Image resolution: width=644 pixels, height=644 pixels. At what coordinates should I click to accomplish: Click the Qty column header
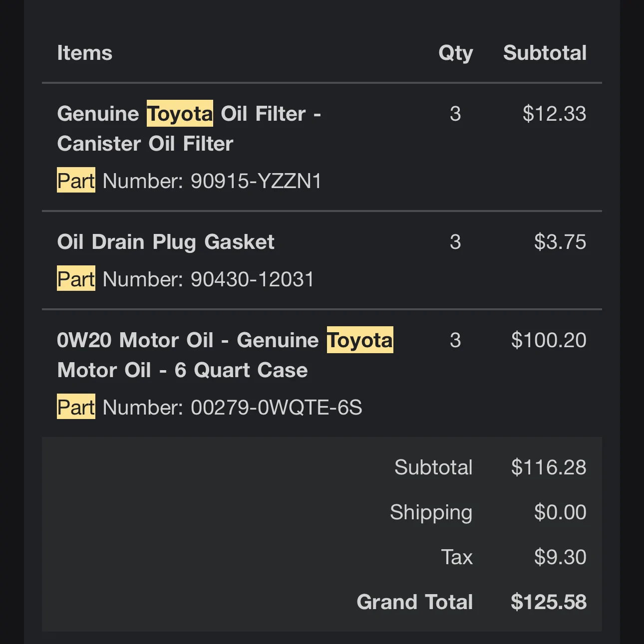455,53
